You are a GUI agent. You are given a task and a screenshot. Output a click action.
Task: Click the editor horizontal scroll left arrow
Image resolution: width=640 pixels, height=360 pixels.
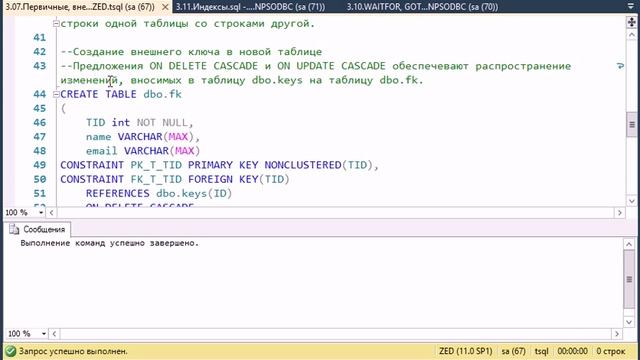[51, 213]
